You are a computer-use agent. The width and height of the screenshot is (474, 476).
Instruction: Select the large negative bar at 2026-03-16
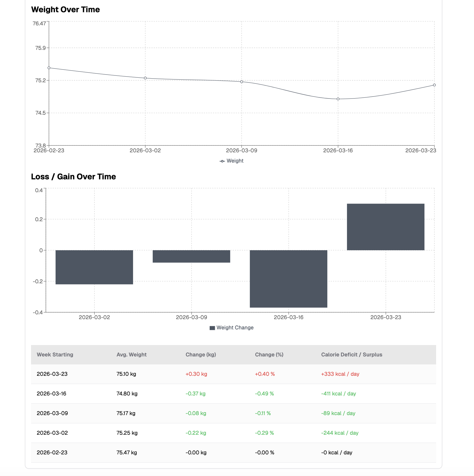(289, 279)
